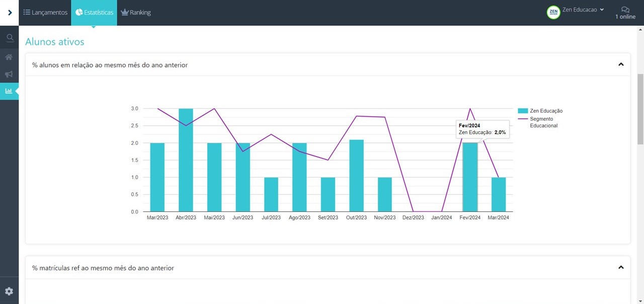644x304 pixels.
Task: Click the Abr/2023 bar
Action: (186, 160)
